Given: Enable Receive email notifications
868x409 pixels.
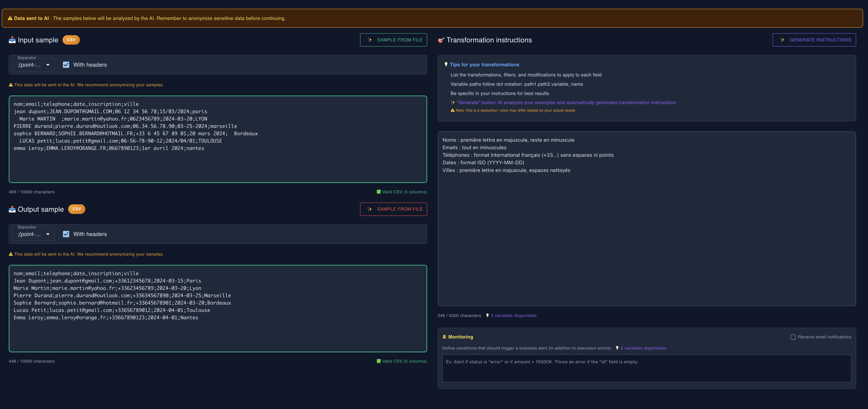Looking at the screenshot, I should click(793, 337).
